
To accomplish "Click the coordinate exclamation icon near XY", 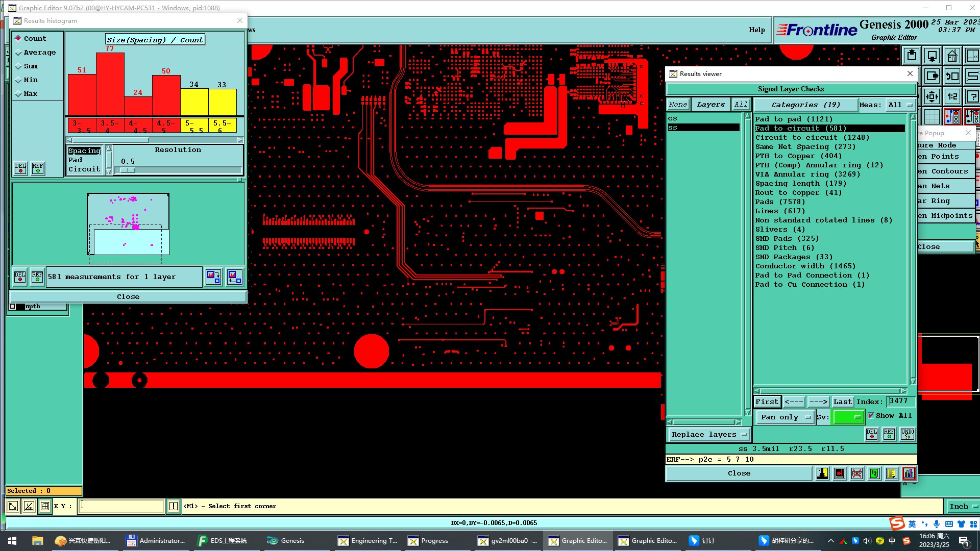I will 174,506.
